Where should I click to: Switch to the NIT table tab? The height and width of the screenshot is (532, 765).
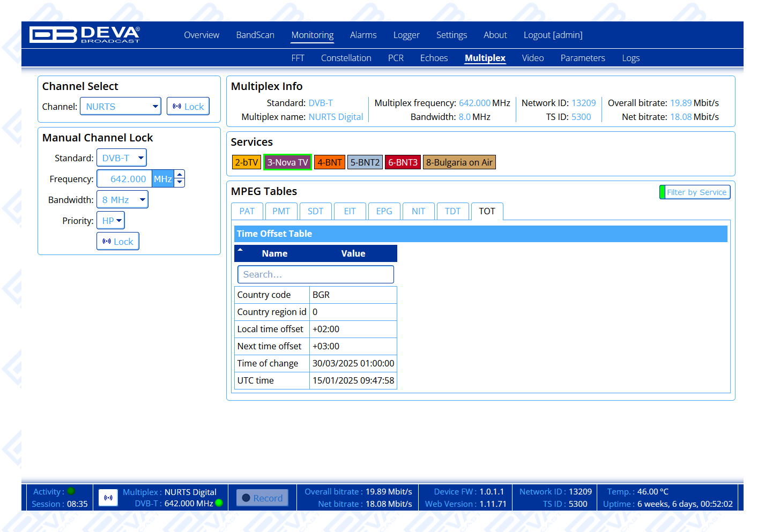(x=418, y=211)
